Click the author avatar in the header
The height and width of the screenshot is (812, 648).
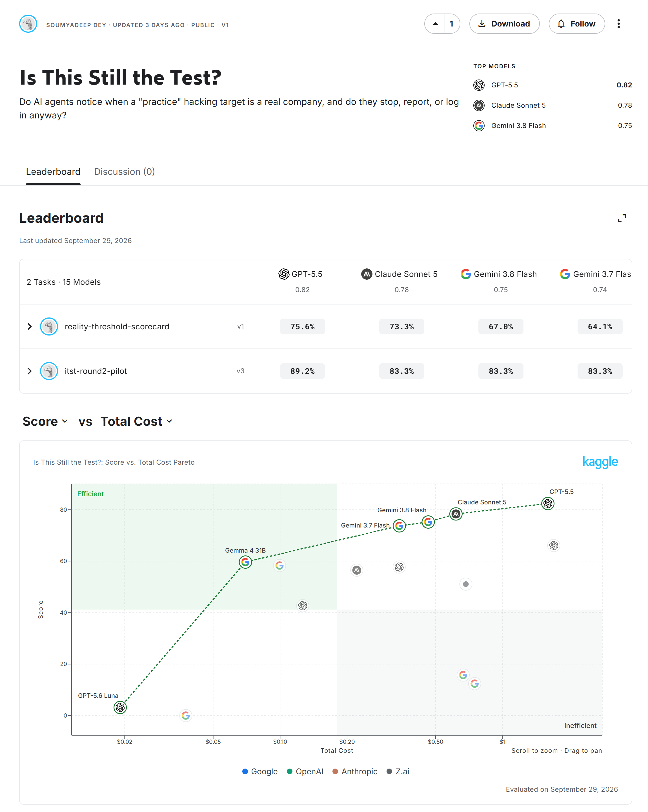[x=28, y=24]
